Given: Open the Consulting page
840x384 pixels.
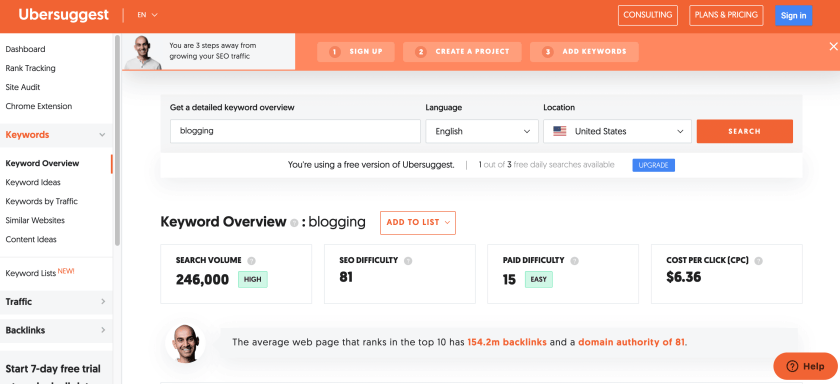Looking at the screenshot, I should (648, 16).
